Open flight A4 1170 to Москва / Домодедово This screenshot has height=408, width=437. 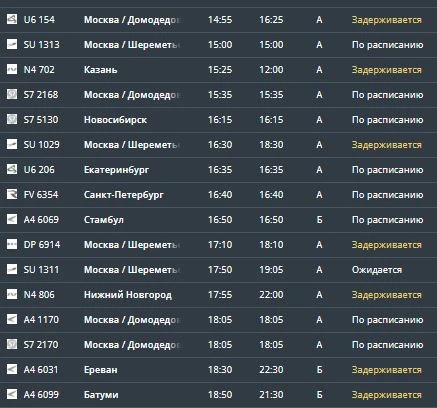pos(218,320)
